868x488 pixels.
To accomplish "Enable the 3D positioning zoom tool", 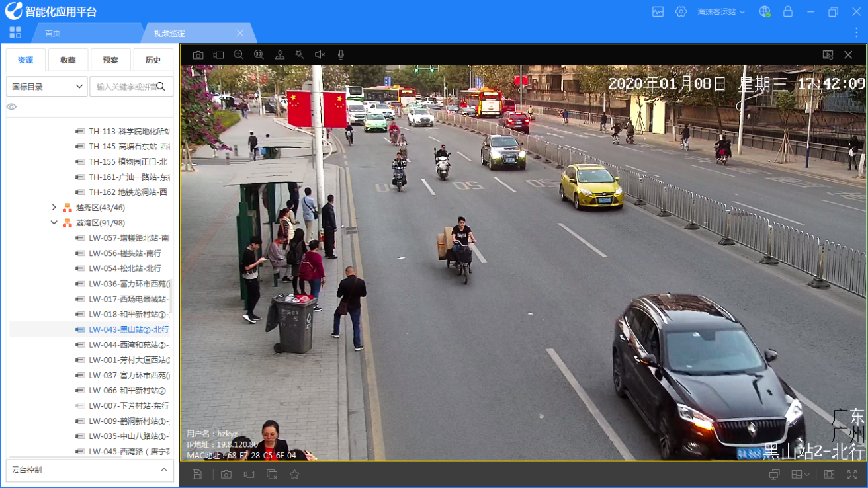I will (x=259, y=55).
